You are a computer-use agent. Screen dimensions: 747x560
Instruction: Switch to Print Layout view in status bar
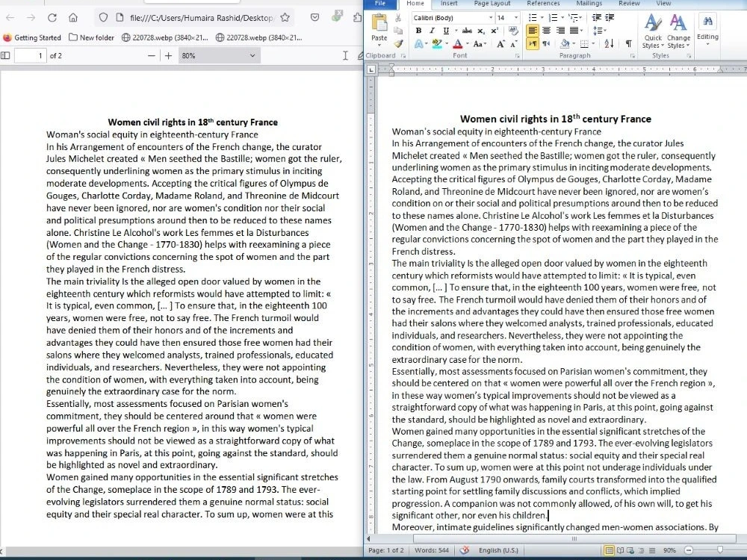click(609, 550)
